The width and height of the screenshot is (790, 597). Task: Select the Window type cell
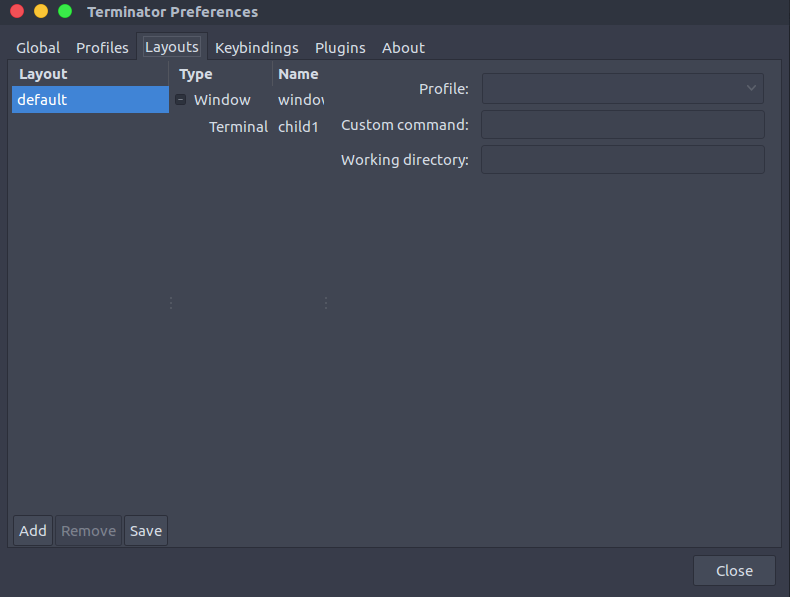click(x=222, y=100)
